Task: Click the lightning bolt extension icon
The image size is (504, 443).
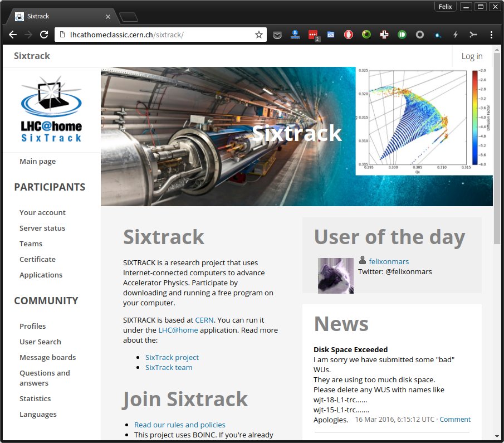Action: pyautogui.click(x=456, y=35)
